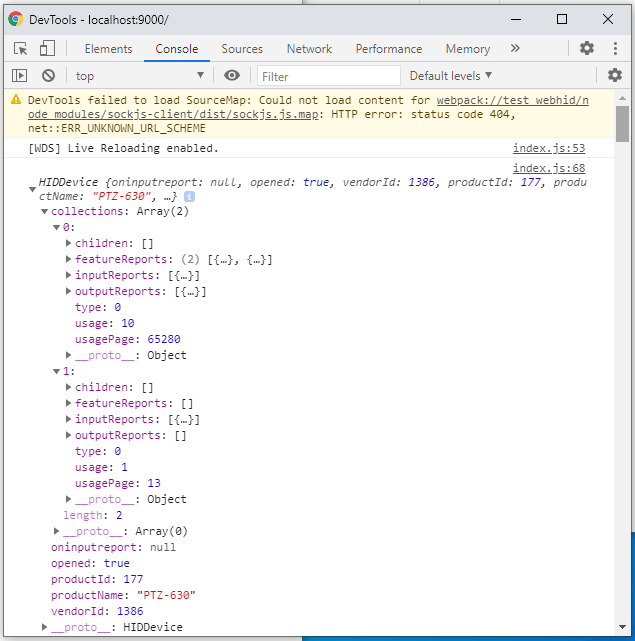This screenshot has width=635, height=641.
Task: Expand featureReports (2) of collection 0
Action: pos(68,259)
